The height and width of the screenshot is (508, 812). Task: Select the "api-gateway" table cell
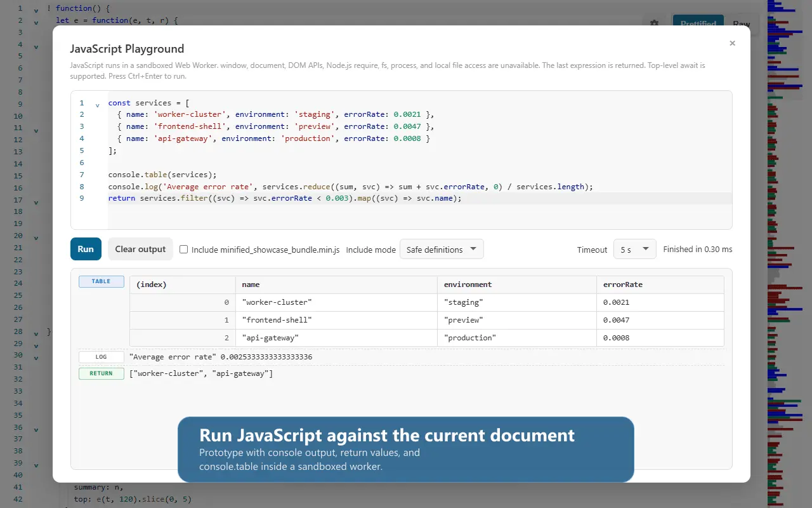336,338
